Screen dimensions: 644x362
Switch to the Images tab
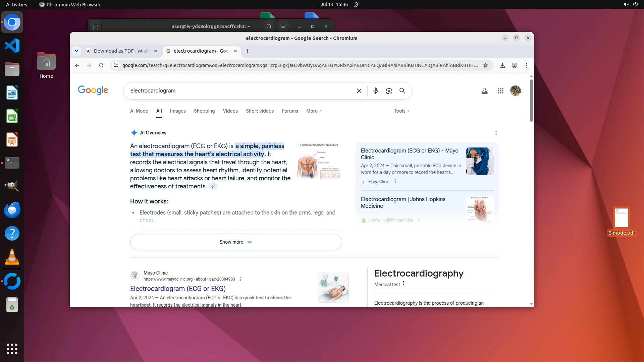177,111
